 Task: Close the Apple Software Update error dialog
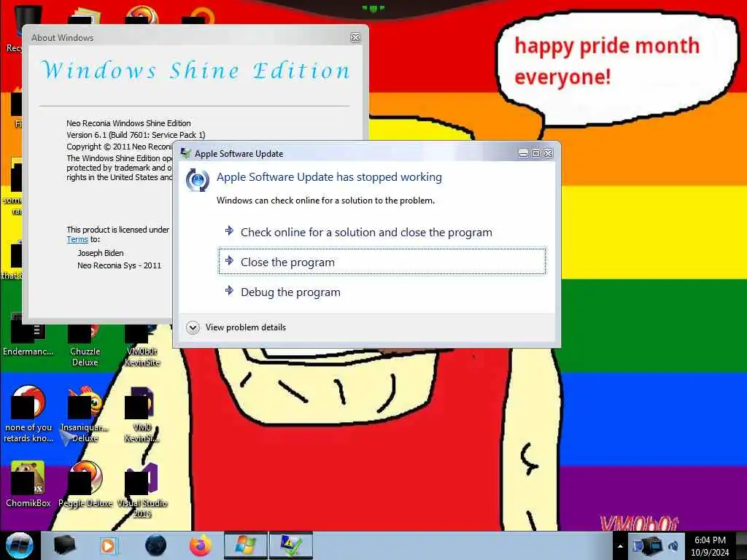pyautogui.click(x=549, y=153)
